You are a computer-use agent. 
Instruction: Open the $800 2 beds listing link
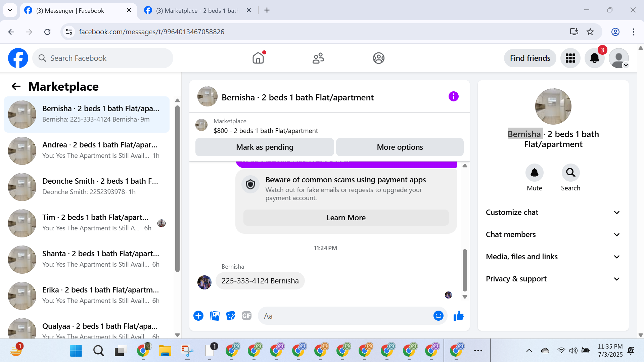(x=266, y=131)
